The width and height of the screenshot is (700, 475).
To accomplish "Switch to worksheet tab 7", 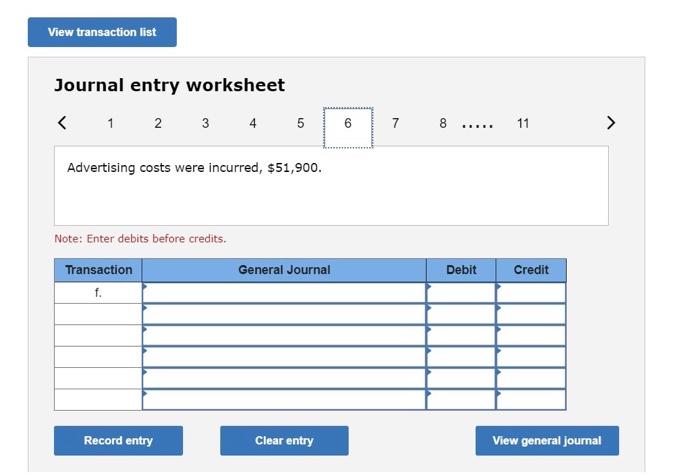I will 395,123.
